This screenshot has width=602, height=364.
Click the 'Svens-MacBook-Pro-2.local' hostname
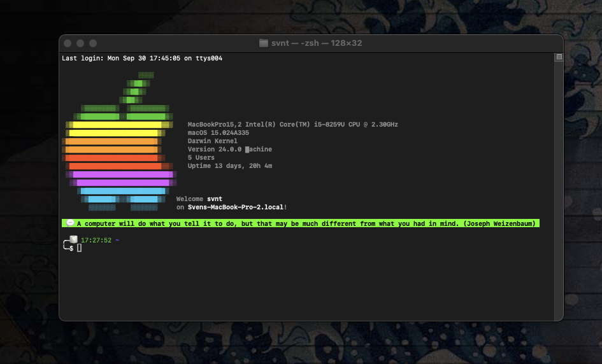pos(235,207)
